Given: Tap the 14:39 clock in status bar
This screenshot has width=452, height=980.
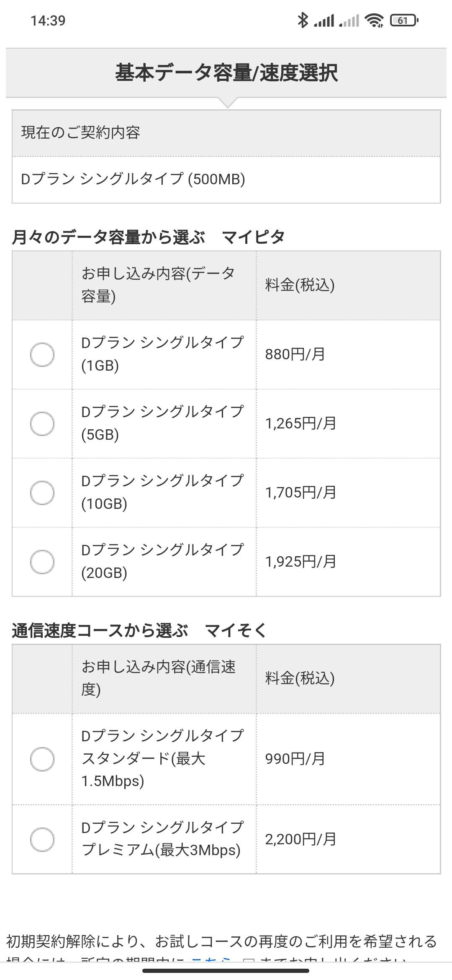Looking at the screenshot, I should (x=48, y=21).
